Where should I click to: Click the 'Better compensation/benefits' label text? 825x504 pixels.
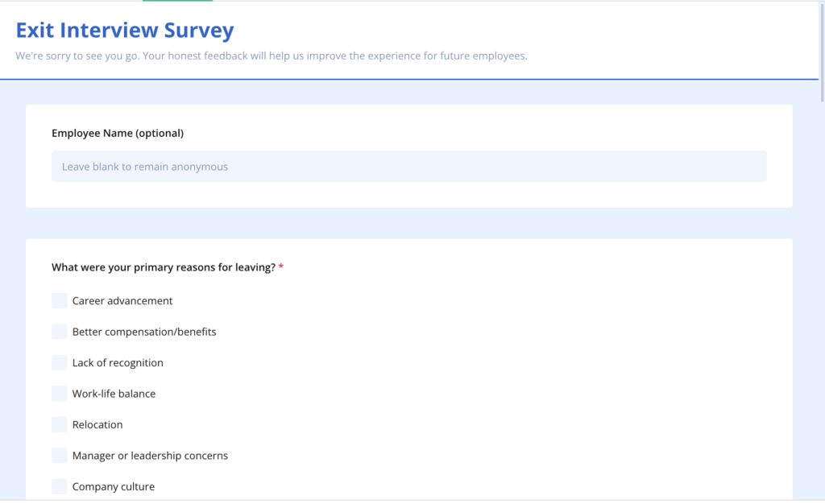tap(144, 332)
